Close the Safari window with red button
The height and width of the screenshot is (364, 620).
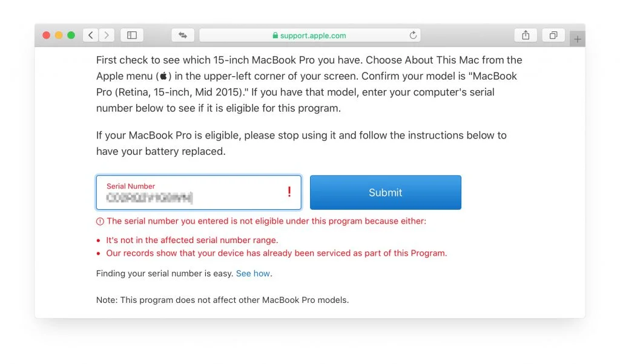(46, 35)
